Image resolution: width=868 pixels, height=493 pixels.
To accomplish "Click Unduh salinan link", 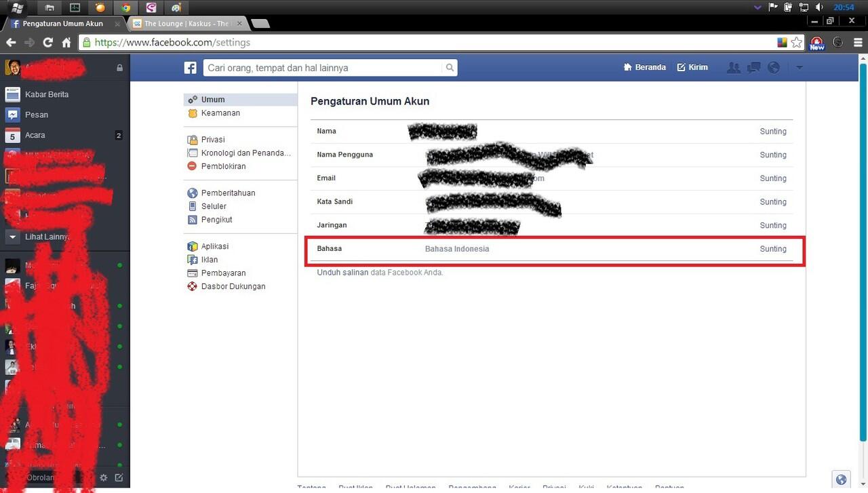I will [x=342, y=273].
